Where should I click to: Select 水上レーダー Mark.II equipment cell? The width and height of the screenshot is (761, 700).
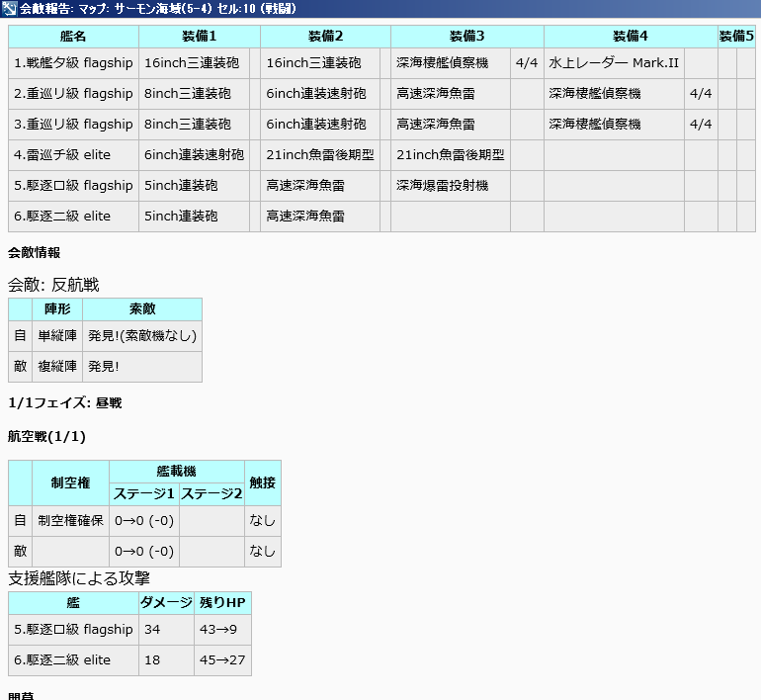tap(614, 63)
